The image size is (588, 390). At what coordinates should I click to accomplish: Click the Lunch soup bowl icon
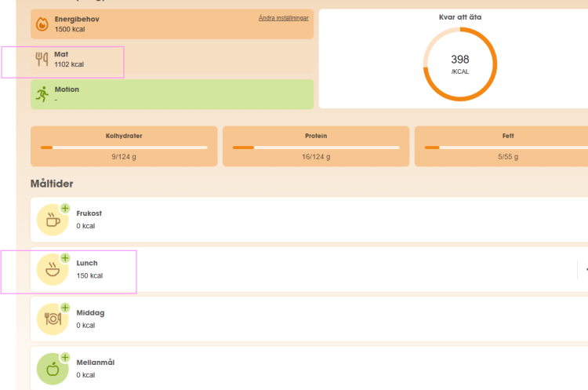53,270
